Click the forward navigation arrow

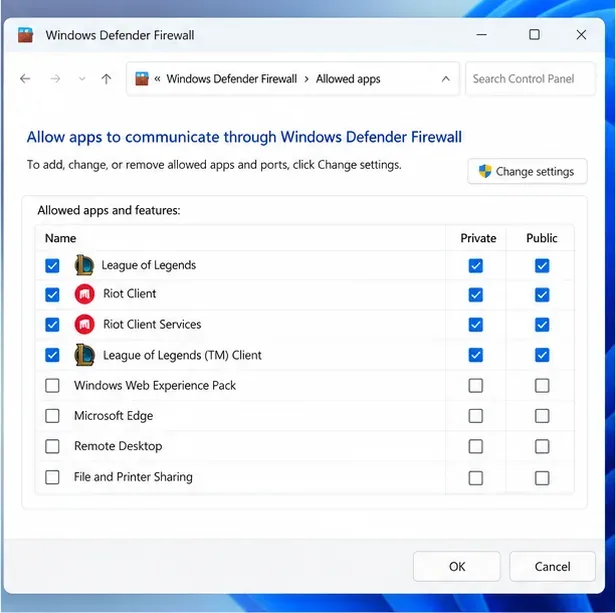click(55, 79)
